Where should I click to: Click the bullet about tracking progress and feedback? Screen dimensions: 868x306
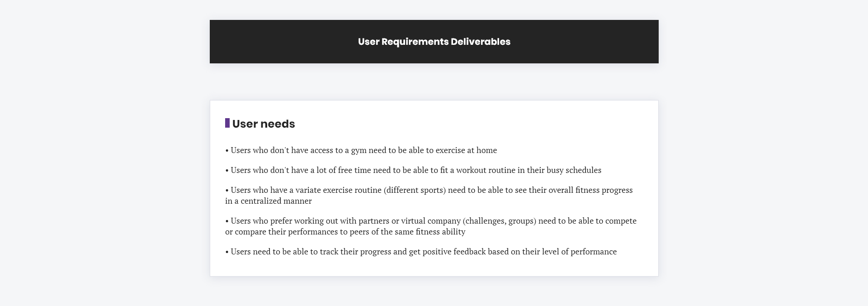(421, 252)
